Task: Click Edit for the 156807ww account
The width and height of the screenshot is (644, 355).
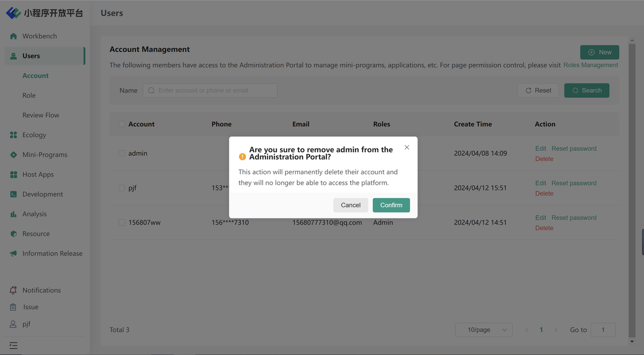Action: (x=540, y=218)
